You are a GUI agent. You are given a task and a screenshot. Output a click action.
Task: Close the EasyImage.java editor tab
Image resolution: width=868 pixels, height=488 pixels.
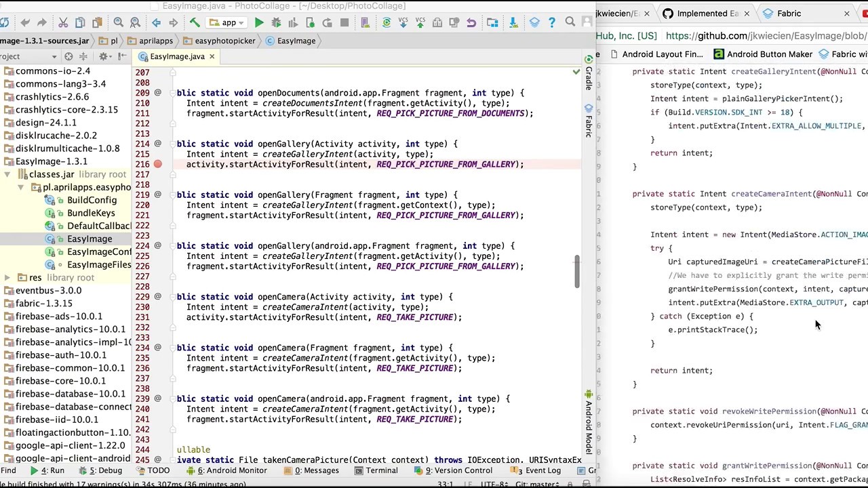pyautogui.click(x=212, y=56)
